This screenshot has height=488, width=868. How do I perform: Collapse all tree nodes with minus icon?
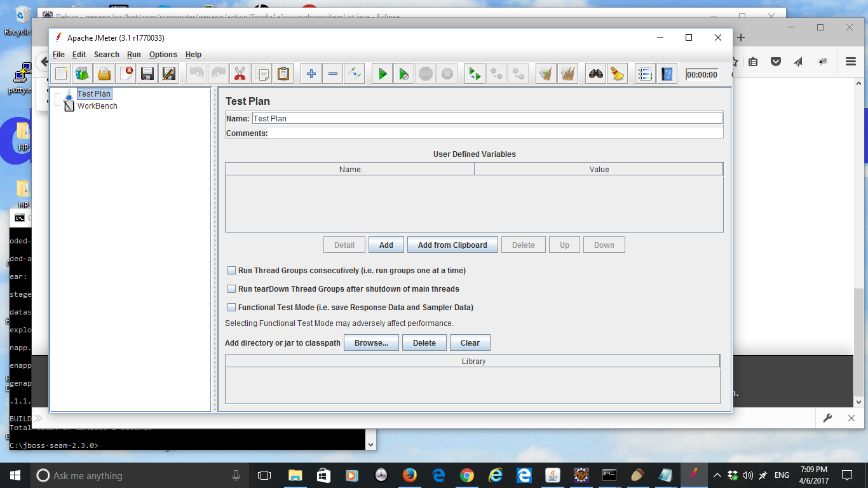click(332, 74)
